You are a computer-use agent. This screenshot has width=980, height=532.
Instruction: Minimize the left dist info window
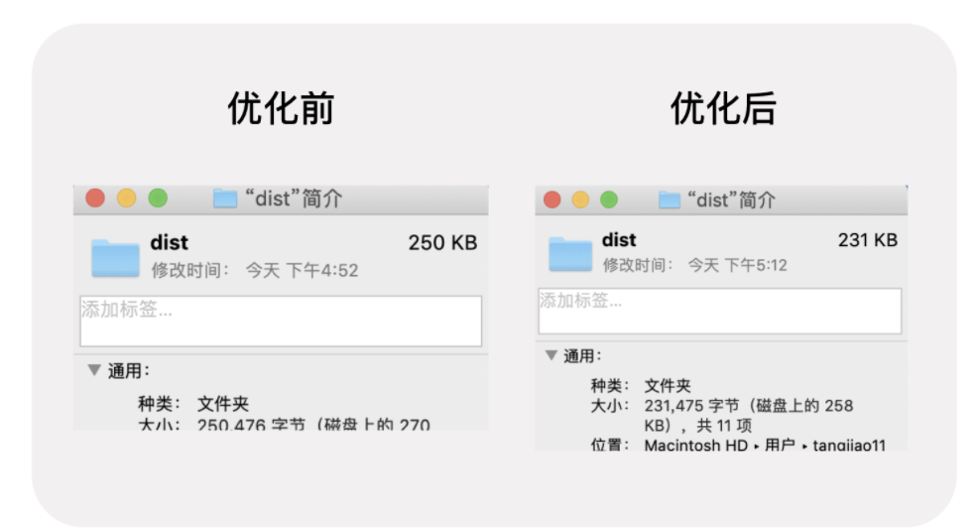pyautogui.click(x=126, y=199)
